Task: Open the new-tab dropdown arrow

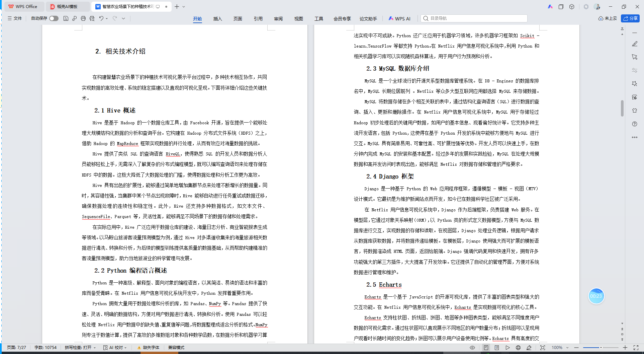Action: click(x=184, y=7)
